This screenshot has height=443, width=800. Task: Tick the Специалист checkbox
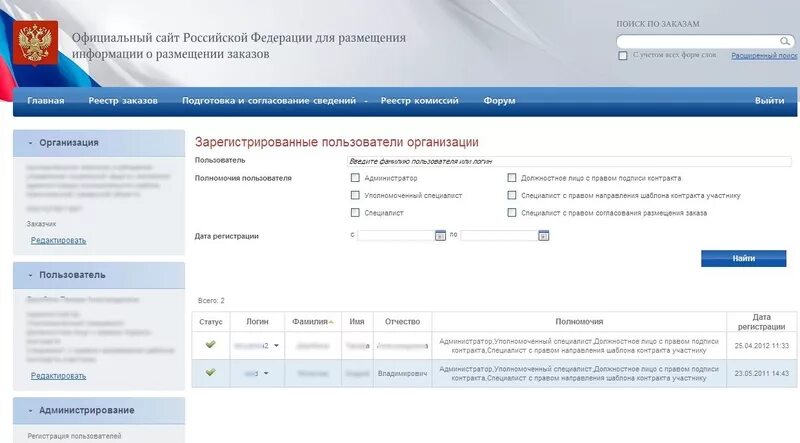pyautogui.click(x=355, y=212)
